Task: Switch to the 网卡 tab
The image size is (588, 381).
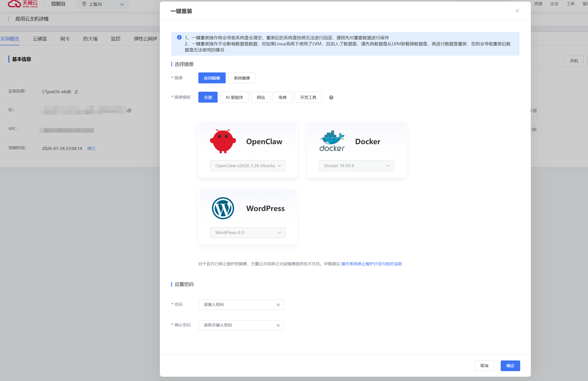Action: 65,39
